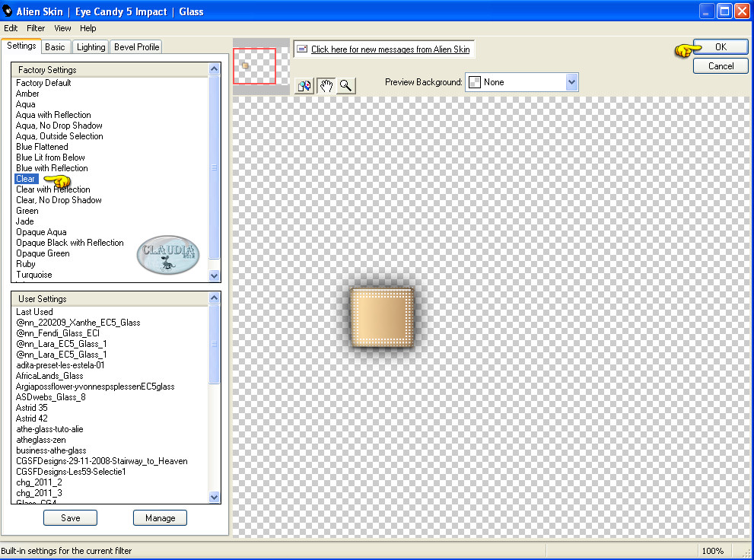The height and width of the screenshot is (560, 754).
Task: Select the Blue with Reflection preset
Action: coord(52,168)
